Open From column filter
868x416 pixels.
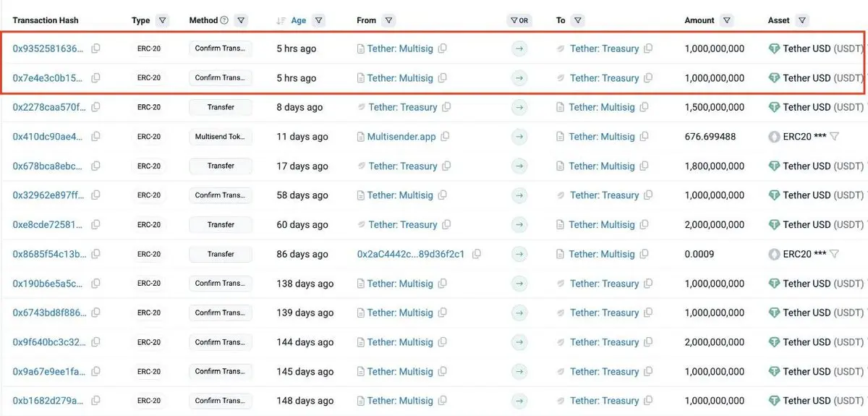click(389, 20)
